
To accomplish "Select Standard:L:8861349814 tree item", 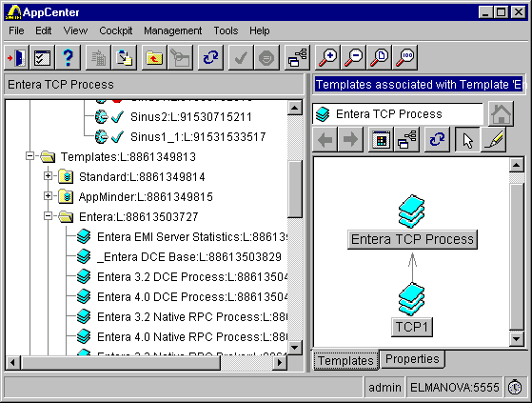I will pos(142,177).
